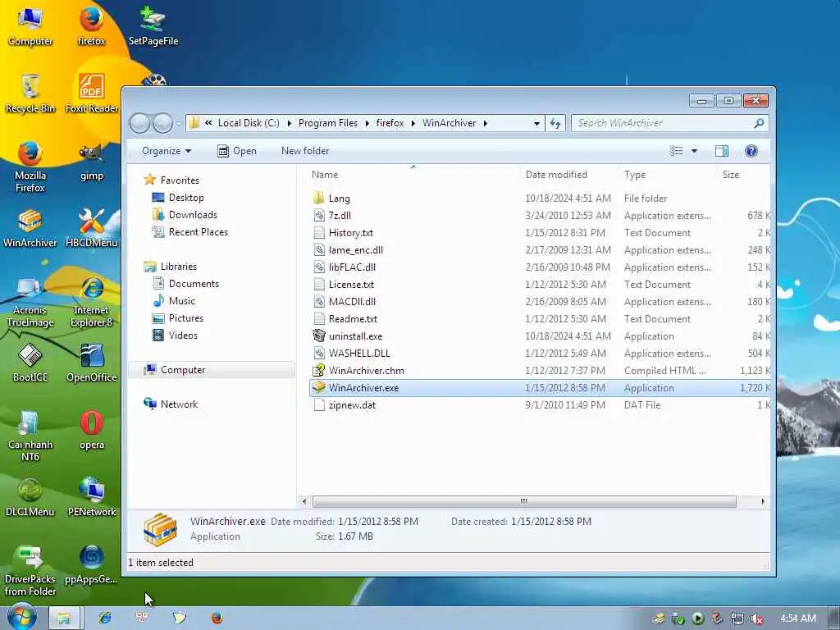Toggle the preview pane button

tap(722, 151)
